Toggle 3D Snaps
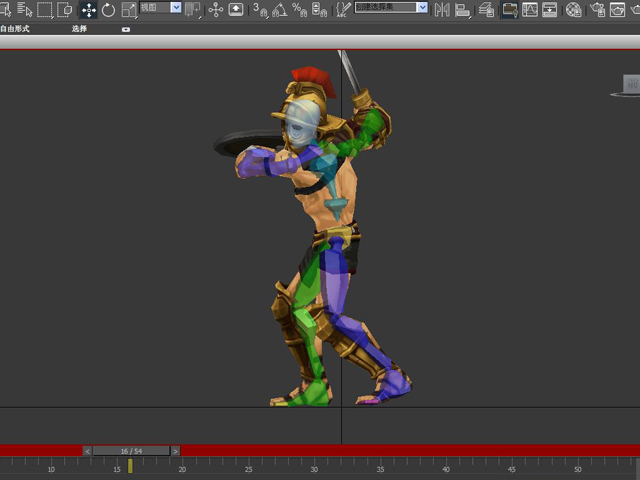This screenshot has height=480, width=640. 260,10
